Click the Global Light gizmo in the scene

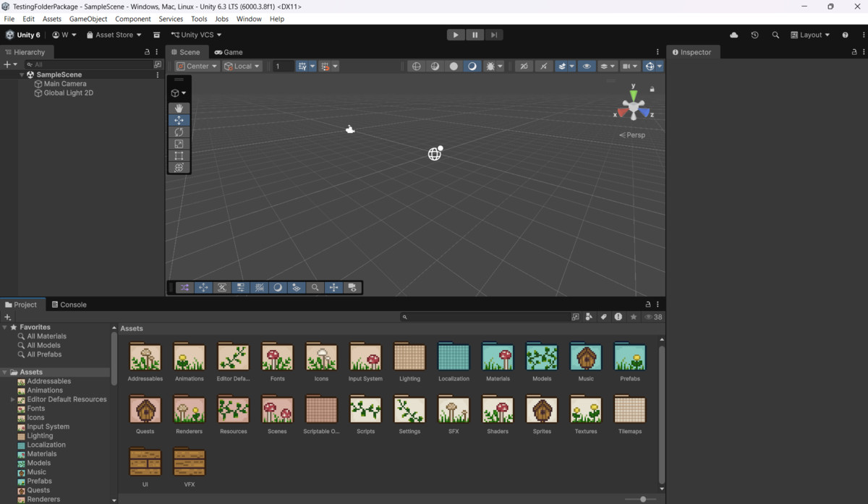pos(435,153)
